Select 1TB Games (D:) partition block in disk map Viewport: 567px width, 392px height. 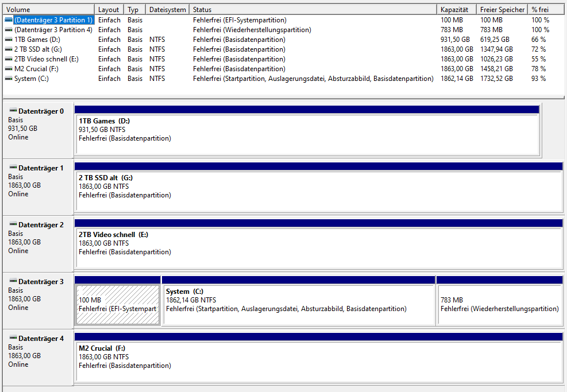coord(307,131)
